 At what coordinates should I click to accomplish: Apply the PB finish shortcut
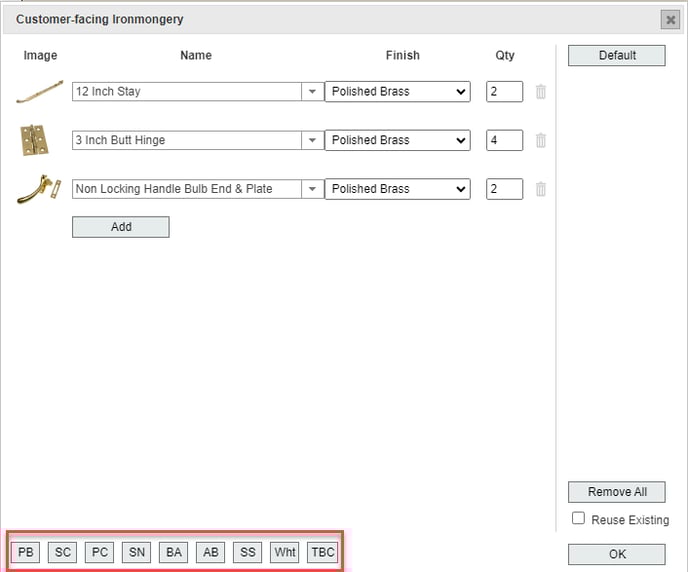pyautogui.click(x=26, y=552)
